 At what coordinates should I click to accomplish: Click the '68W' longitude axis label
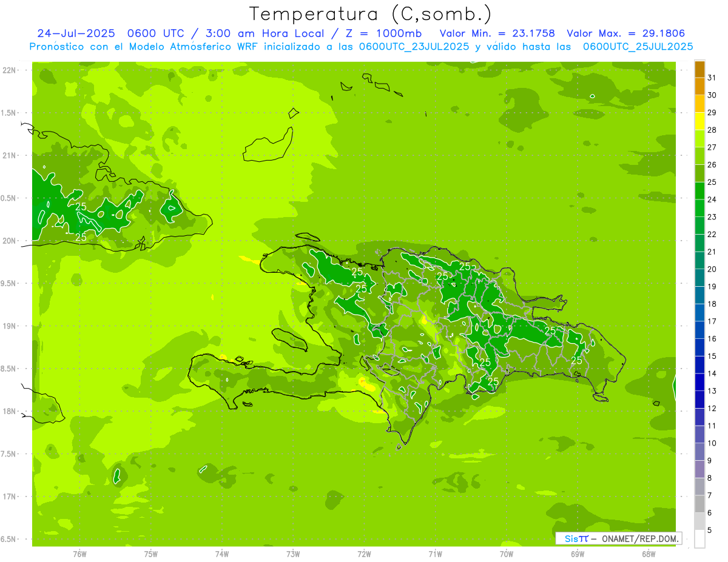pyautogui.click(x=649, y=554)
